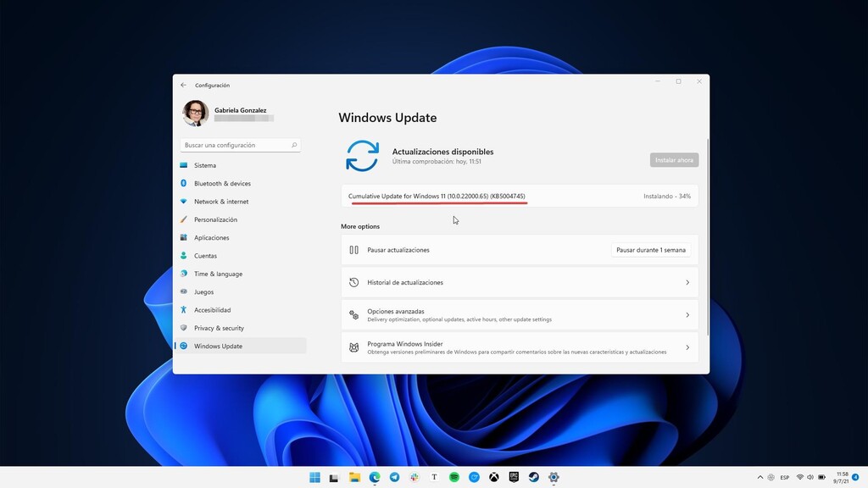This screenshot has width=868, height=488.
Task: Expand the Historial de actualizaciones row
Action: [x=687, y=282]
